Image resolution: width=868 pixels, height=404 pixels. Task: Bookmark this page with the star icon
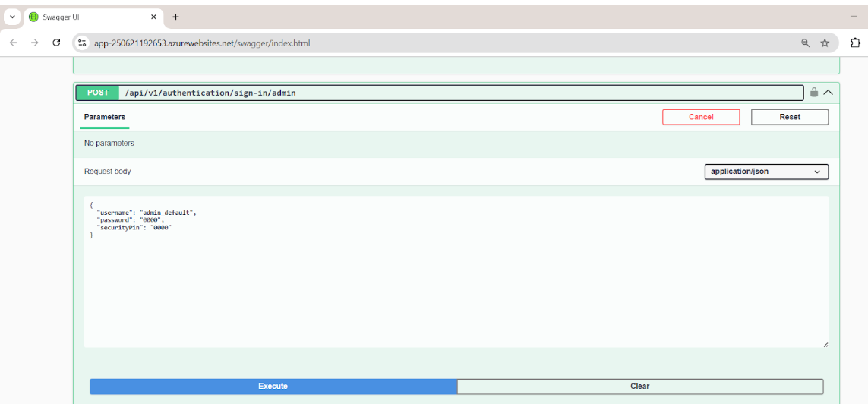tap(825, 43)
